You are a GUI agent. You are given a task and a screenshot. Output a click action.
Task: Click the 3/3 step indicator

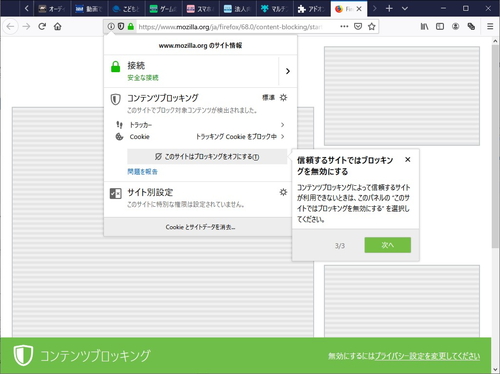(340, 246)
